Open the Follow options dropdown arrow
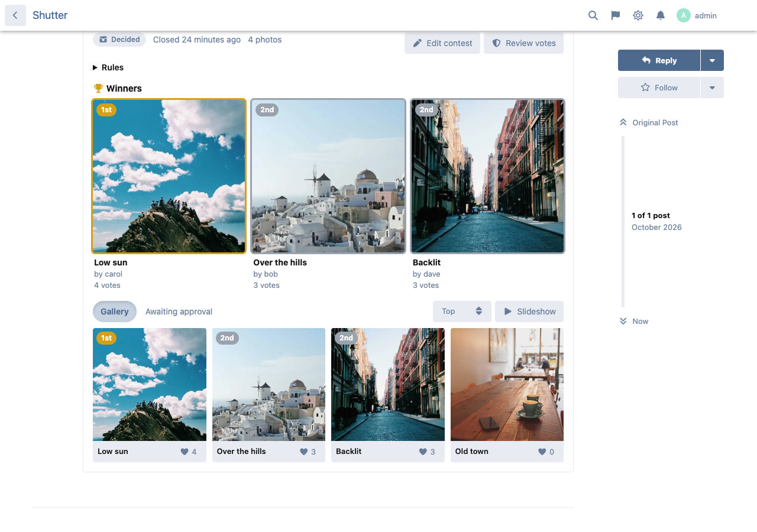The width and height of the screenshot is (757, 532). click(712, 87)
